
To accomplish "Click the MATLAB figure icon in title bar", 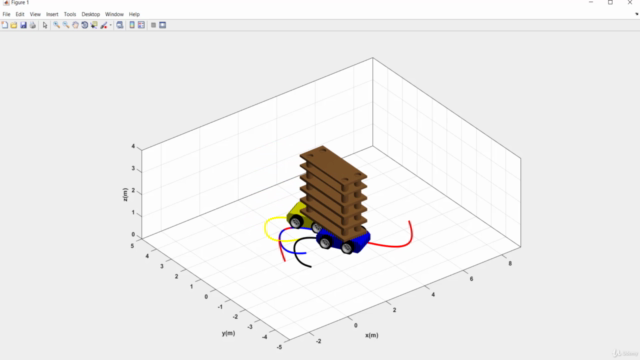I will (x=6, y=2).
